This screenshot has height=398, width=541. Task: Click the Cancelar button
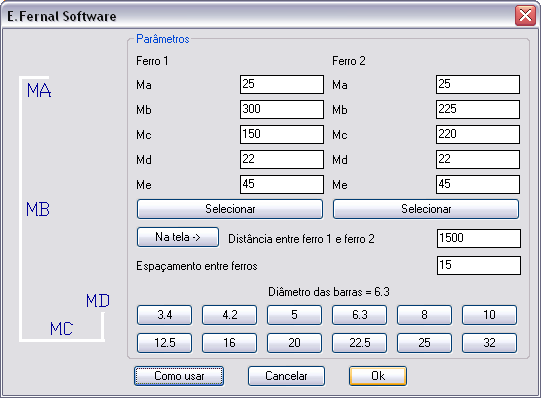pyautogui.click(x=286, y=376)
